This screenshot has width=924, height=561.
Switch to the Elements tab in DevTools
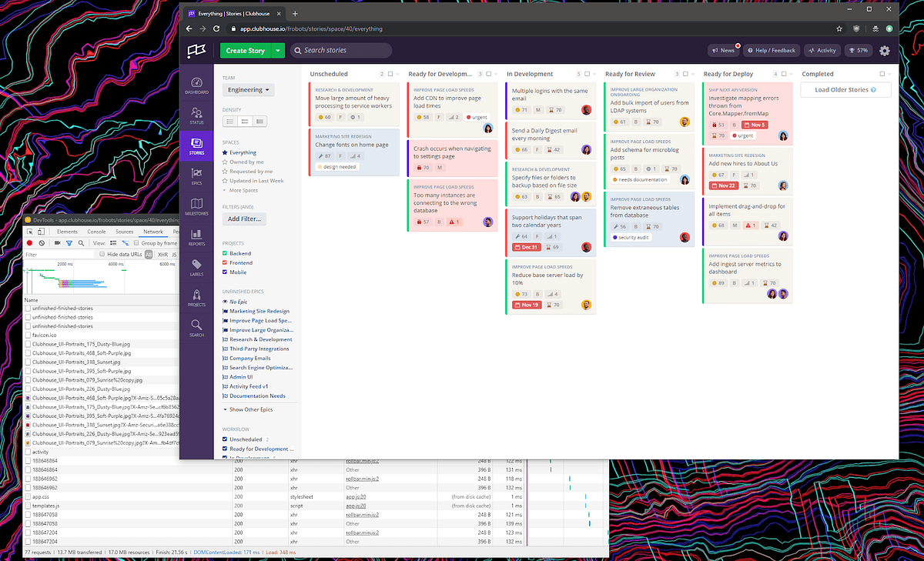pos(68,232)
